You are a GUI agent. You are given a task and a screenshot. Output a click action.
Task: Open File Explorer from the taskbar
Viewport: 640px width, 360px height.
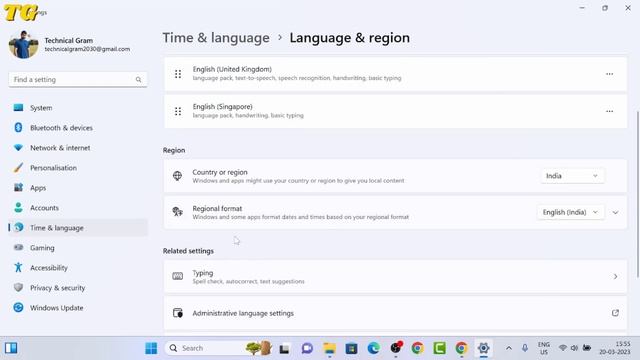point(329,349)
